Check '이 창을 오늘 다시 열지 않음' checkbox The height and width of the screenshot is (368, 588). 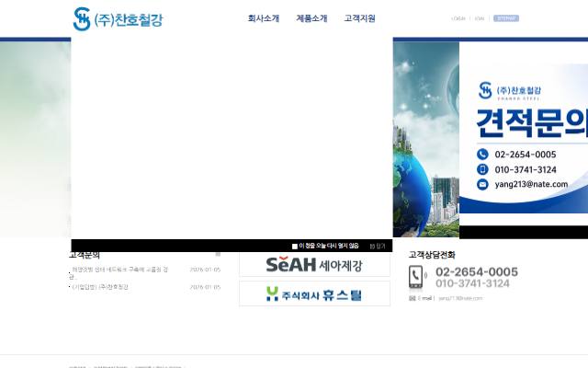click(x=294, y=247)
